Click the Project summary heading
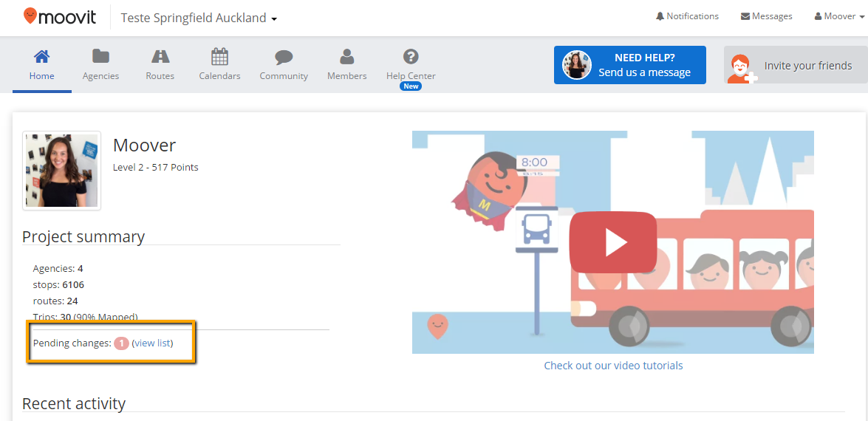Image resolution: width=868 pixels, height=421 pixels. pyautogui.click(x=83, y=237)
